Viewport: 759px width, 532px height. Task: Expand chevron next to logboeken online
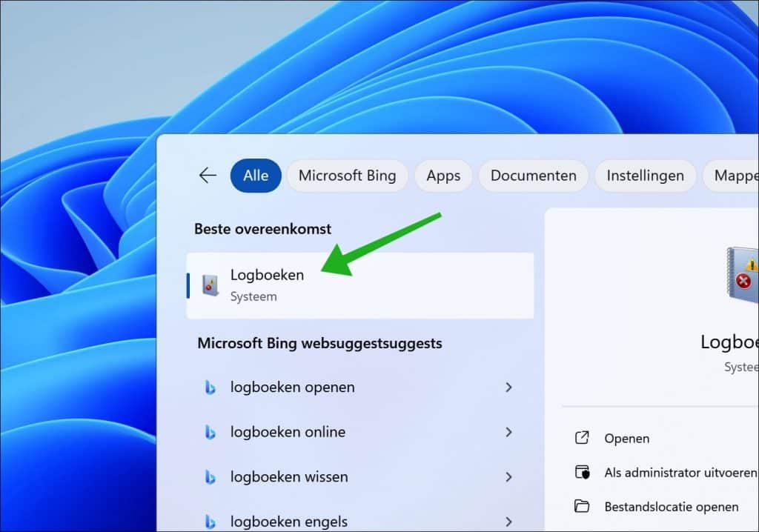[x=508, y=432]
